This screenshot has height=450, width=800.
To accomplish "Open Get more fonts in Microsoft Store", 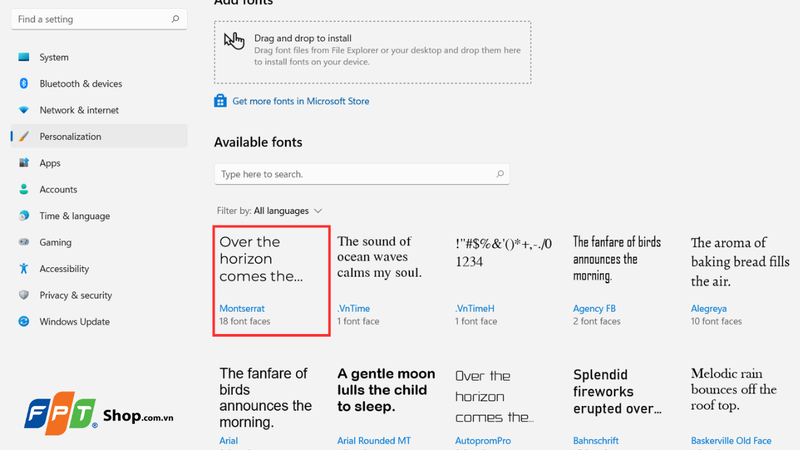I will [300, 101].
